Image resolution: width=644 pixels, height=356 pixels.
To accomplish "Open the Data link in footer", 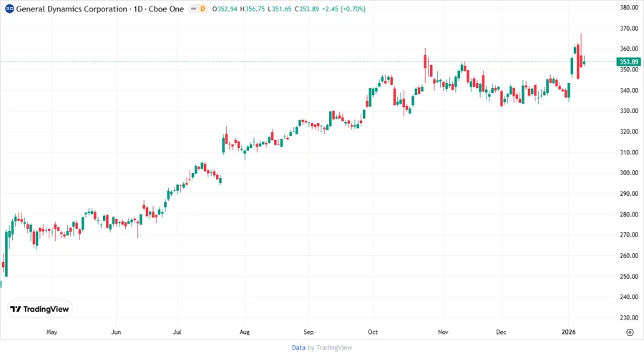I will [298, 348].
